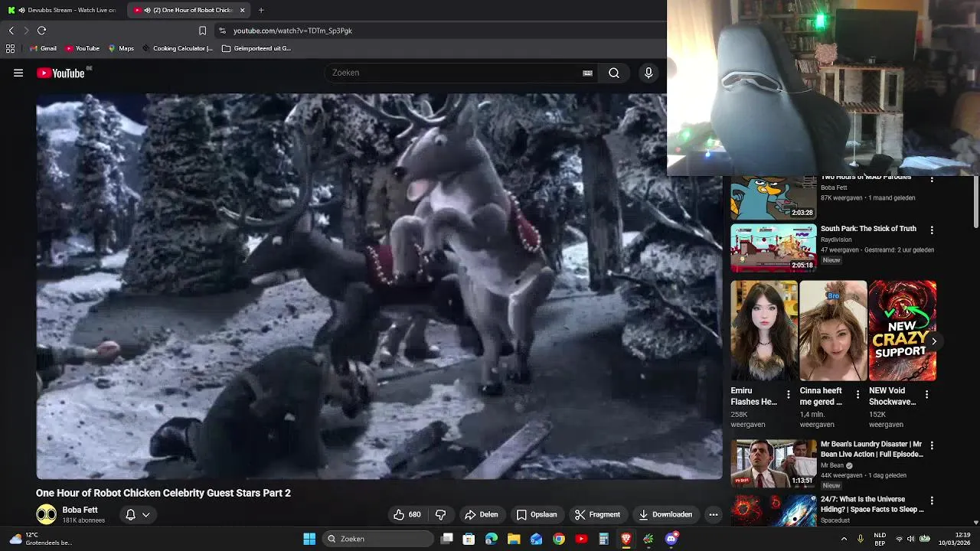Open the Cinna heeft me gered short thumbnail
This screenshot has height=551, width=980.
[x=833, y=331]
